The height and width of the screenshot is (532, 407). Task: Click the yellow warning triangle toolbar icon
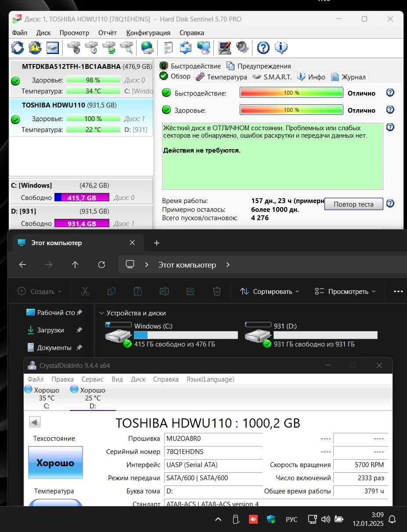click(35, 47)
